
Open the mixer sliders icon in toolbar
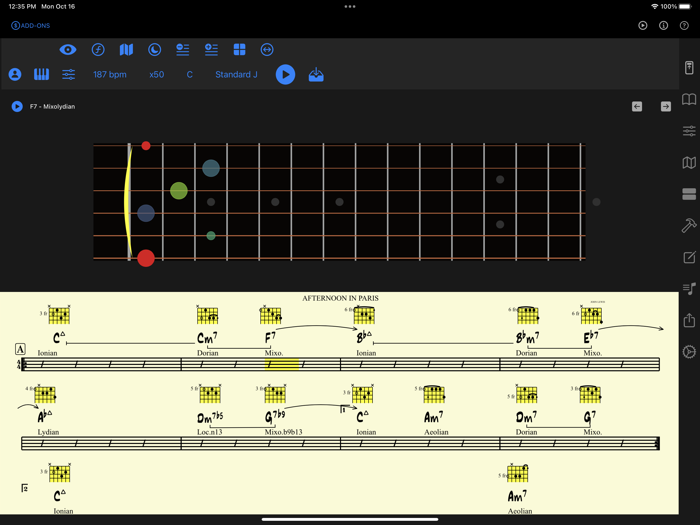pos(68,74)
